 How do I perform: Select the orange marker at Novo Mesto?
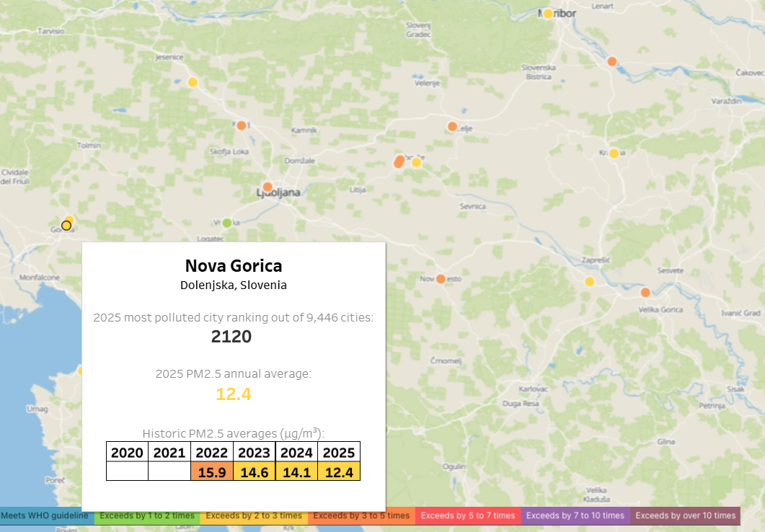pyautogui.click(x=441, y=279)
